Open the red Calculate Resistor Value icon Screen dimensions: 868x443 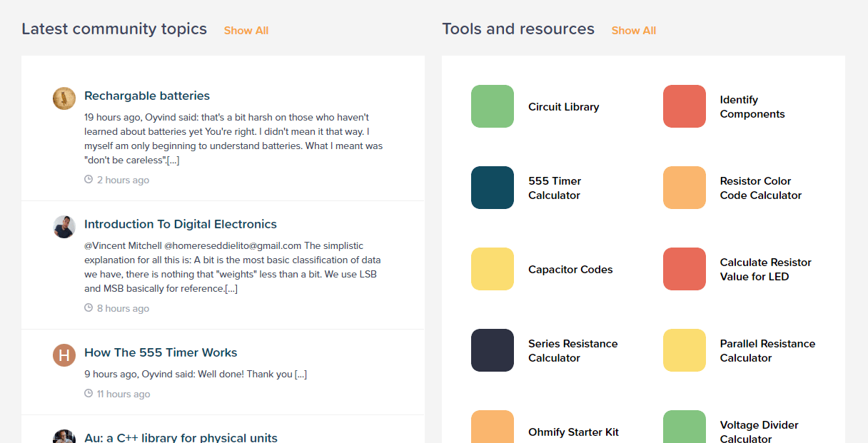tap(684, 269)
